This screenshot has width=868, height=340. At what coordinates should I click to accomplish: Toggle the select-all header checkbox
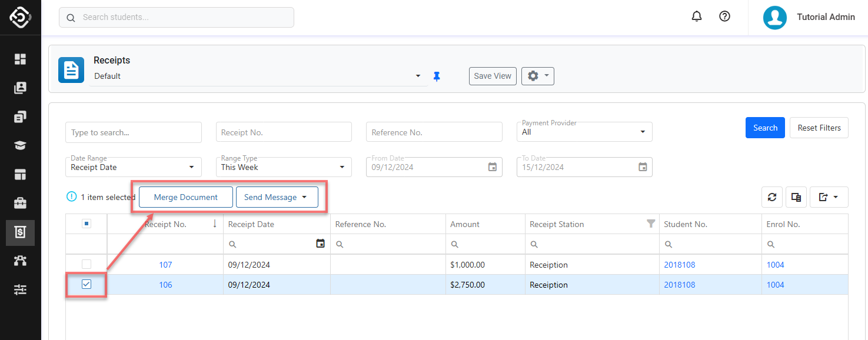(87, 224)
